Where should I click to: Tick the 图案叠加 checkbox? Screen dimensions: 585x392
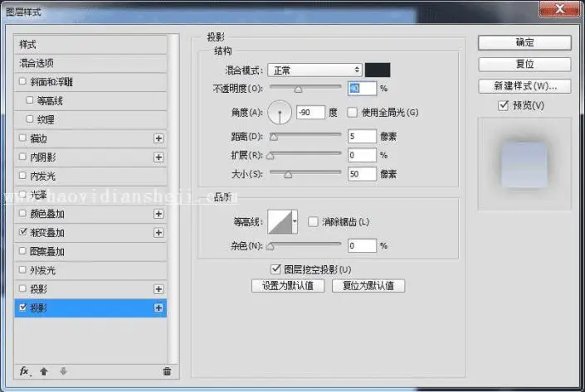tap(22, 251)
